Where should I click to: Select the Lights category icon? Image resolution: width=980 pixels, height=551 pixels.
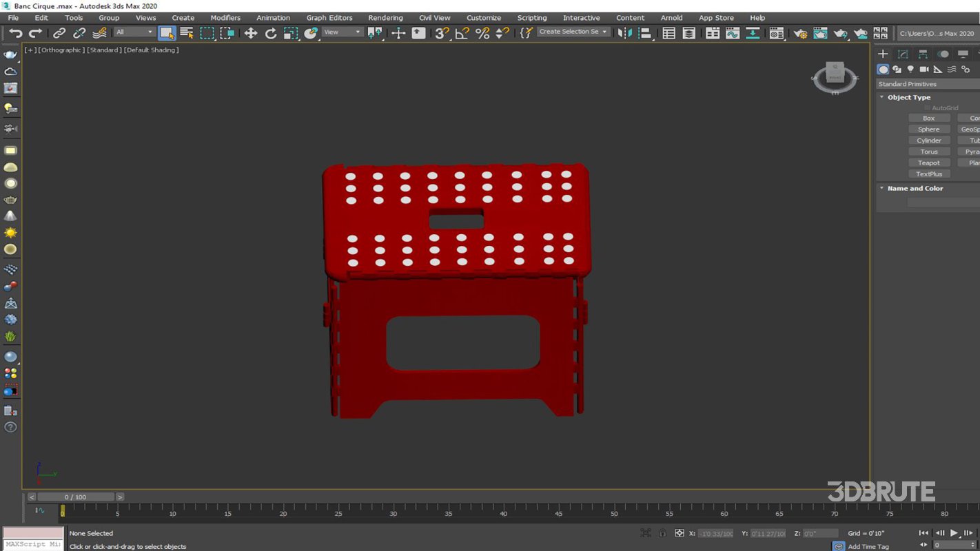(x=910, y=70)
